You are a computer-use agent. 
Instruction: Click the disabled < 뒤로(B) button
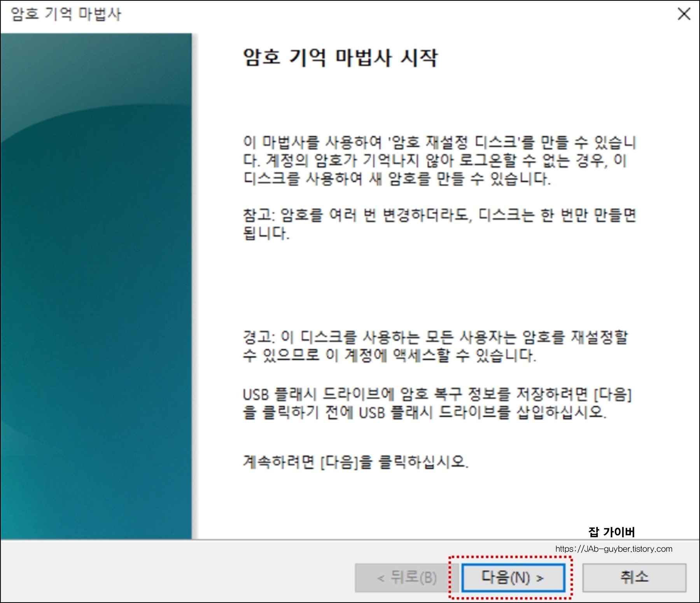406,578
